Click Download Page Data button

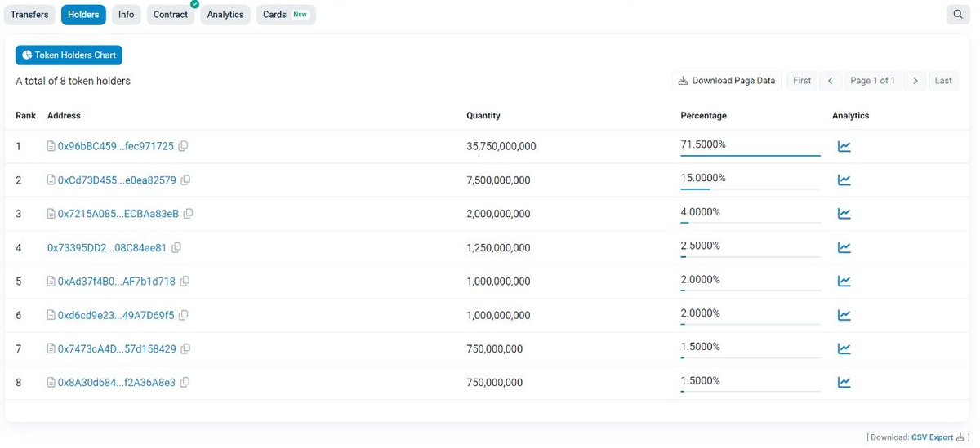727,81
